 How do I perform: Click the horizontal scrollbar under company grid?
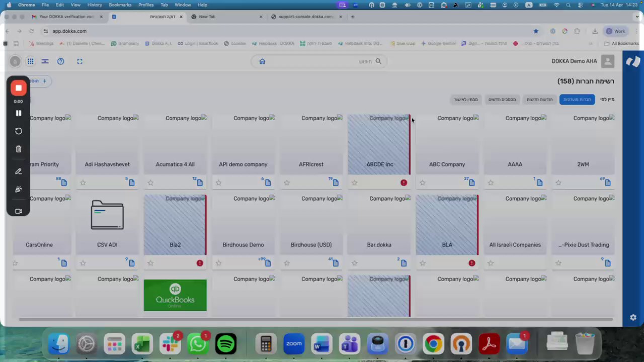click(316, 319)
